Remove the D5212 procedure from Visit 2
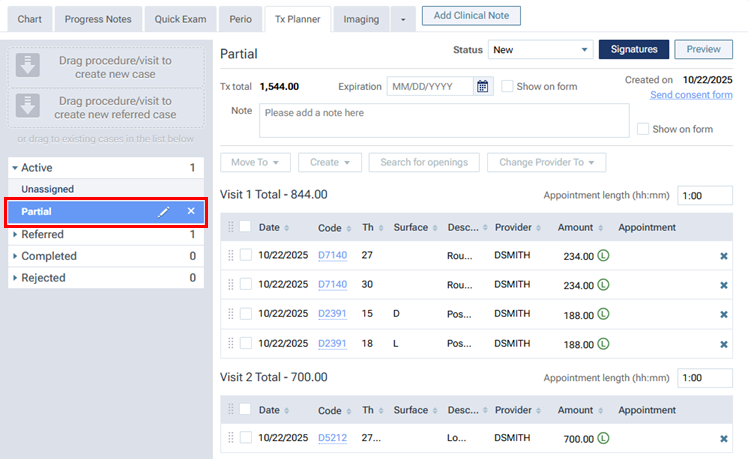 (724, 438)
